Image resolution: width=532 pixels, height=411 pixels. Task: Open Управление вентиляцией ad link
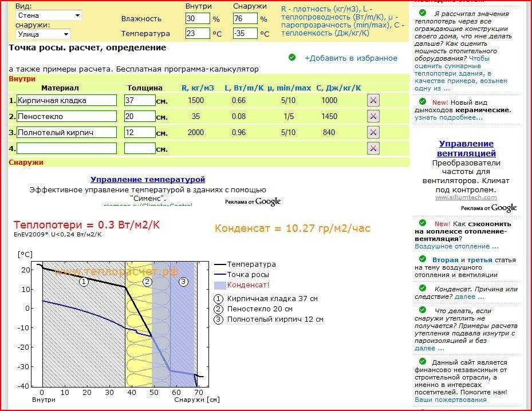pyautogui.click(x=466, y=148)
